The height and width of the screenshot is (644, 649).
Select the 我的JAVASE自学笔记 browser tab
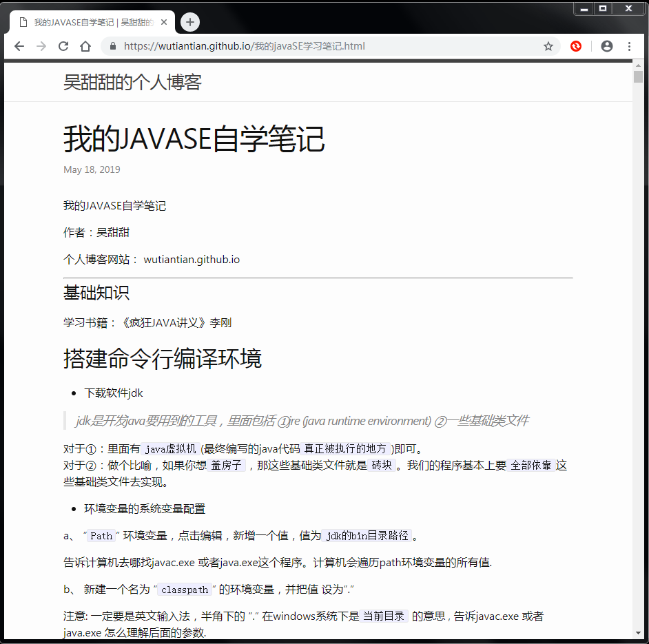(93, 22)
